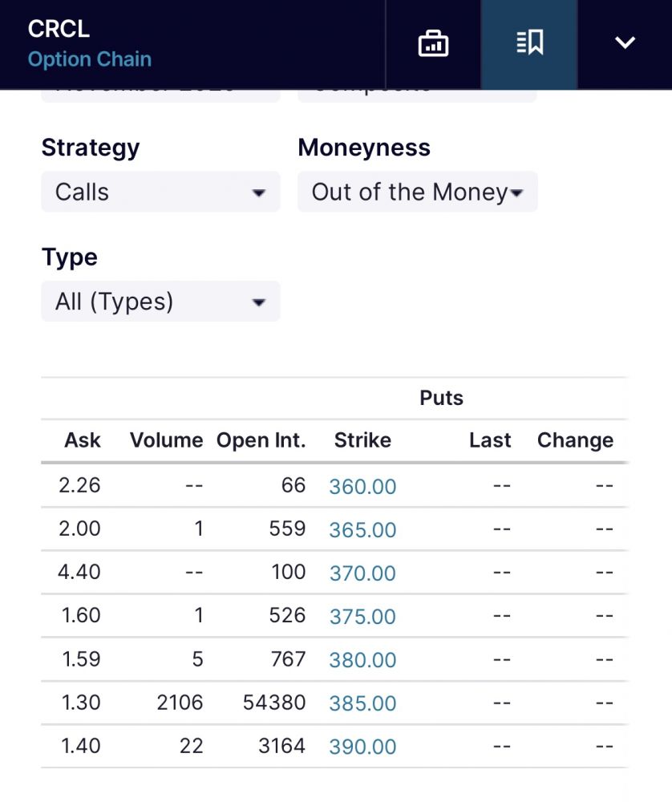Click the Option Chain header link
This screenshot has width=672, height=802.
tap(90, 59)
